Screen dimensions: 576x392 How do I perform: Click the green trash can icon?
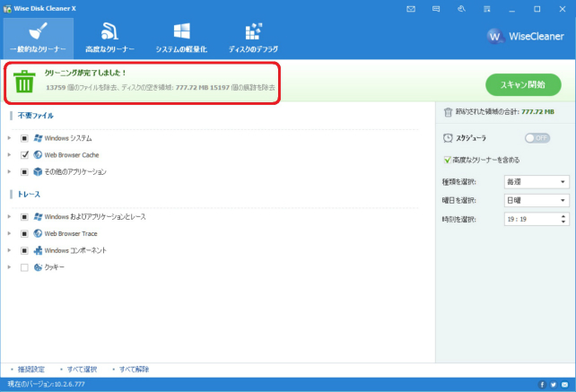coord(24,82)
